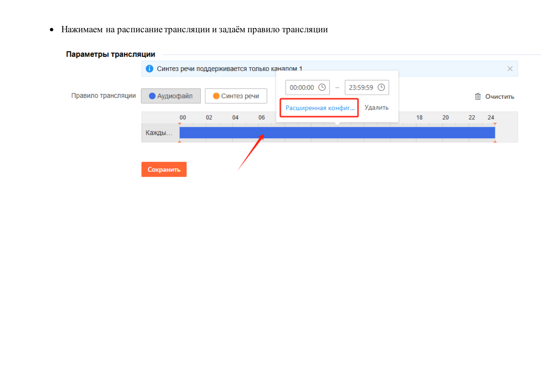The height and width of the screenshot is (392, 555).
Task: Open the Расширенная конфиг... link
Action: (x=320, y=108)
